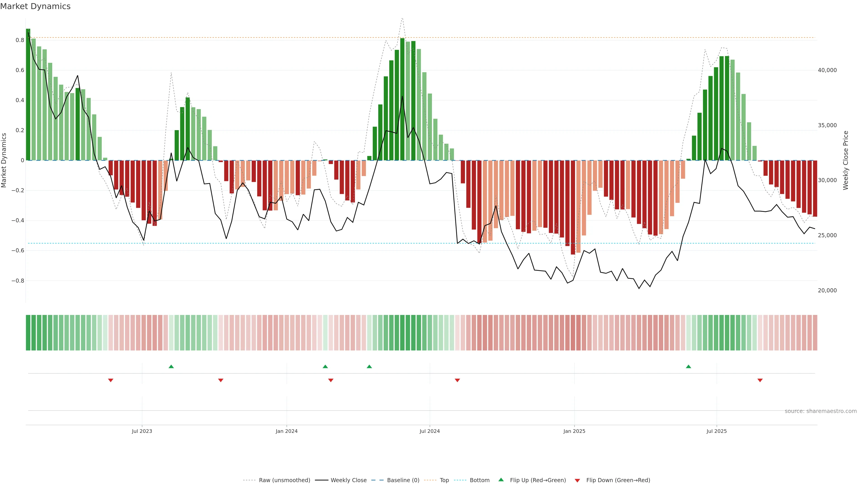Click the green Flip Up triangle before July 2025
868x488 pixels.
coord(688,366)
